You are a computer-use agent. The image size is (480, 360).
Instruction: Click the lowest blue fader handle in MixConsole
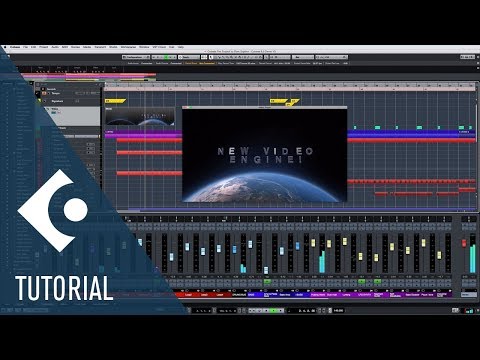(266, 270)
